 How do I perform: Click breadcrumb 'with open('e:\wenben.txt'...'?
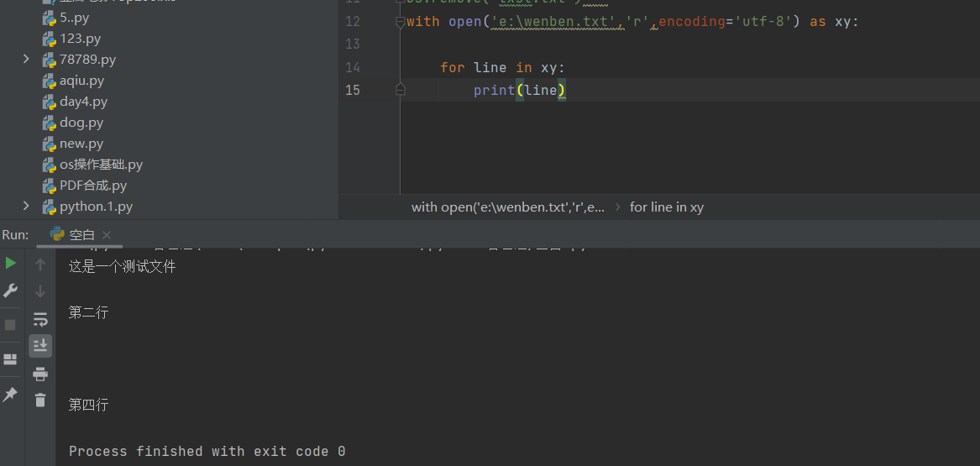(507, 207)
